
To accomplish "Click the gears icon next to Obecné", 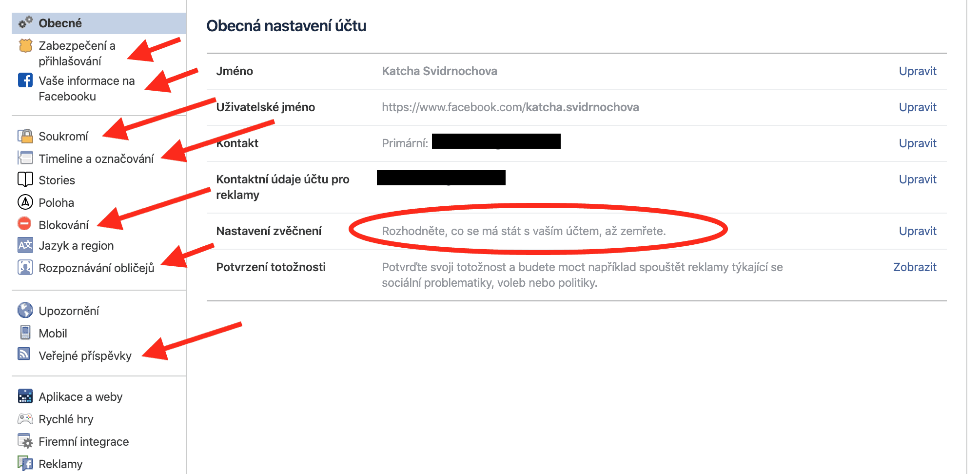I will click(x=25, y=22).
